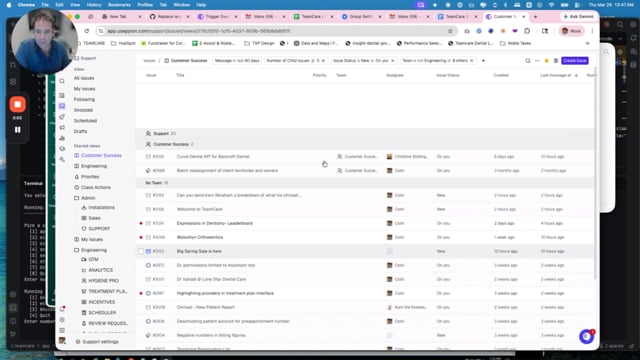Screen dimensions: 640x360
Task: Open the Priorities shared view
Action: [x=90, y=176]
